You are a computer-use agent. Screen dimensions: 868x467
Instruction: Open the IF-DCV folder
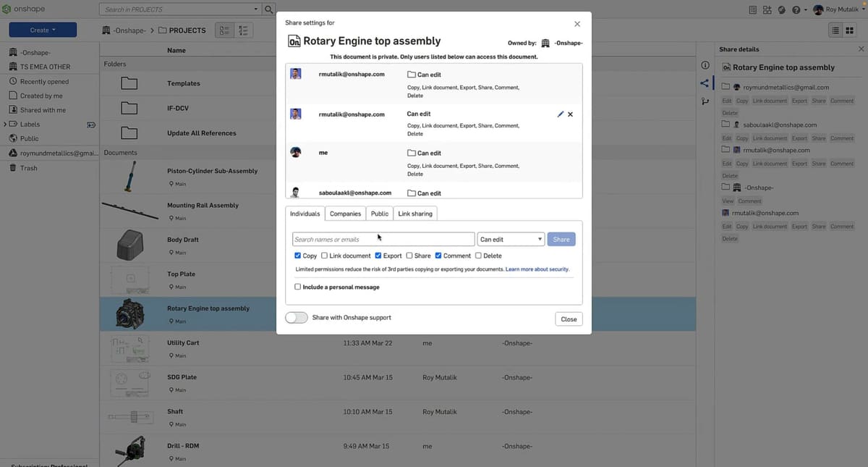(178, 108)
